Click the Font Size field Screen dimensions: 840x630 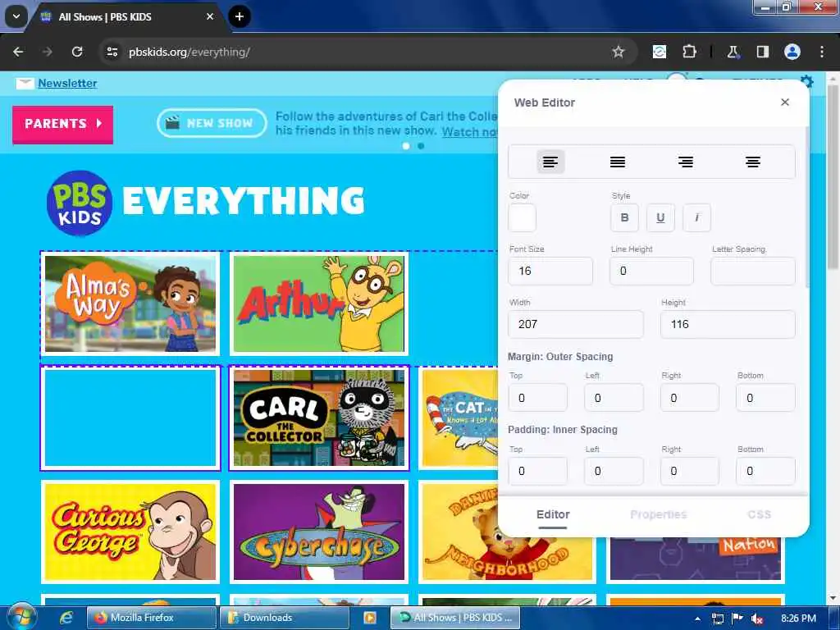[x=550, y=271]
